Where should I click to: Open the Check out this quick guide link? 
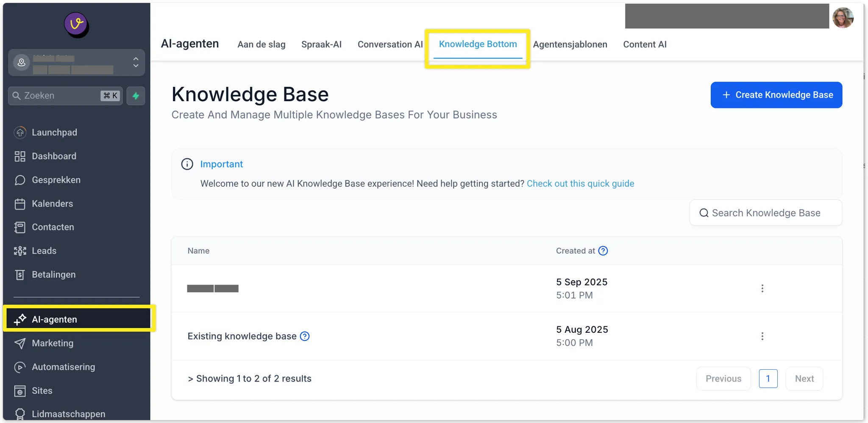[x=580, y=183]
